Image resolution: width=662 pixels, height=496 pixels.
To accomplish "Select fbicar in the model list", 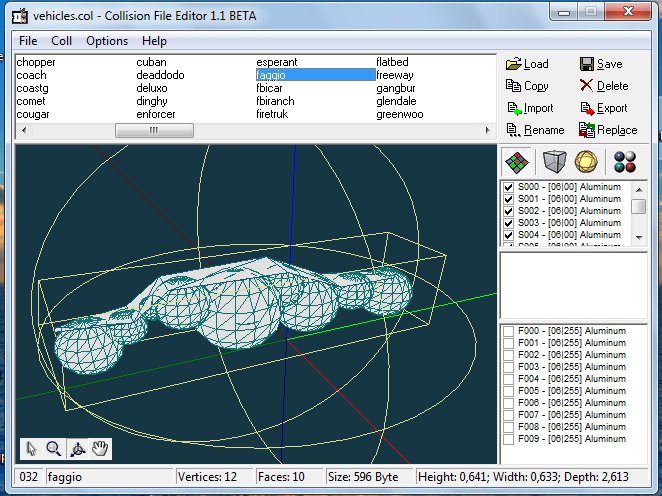I will pyautogui.click(x=269, y=88).
